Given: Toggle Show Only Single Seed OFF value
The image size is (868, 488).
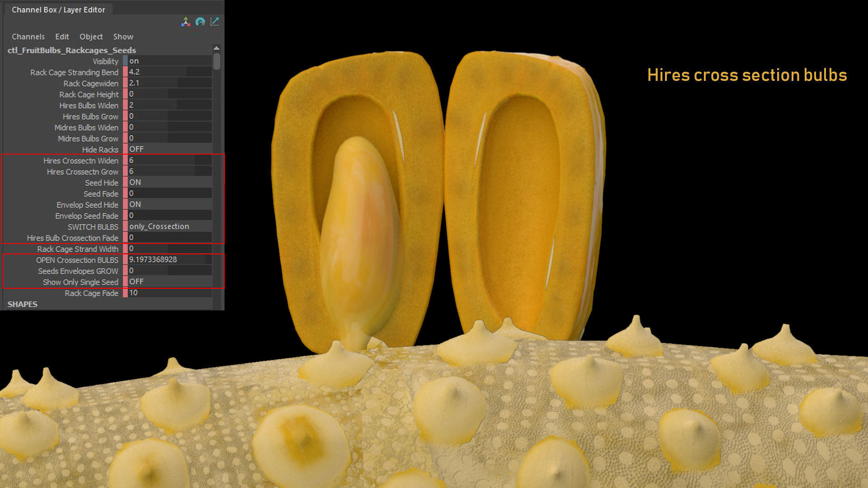Looking at the screenshot, I should [170, 282].
